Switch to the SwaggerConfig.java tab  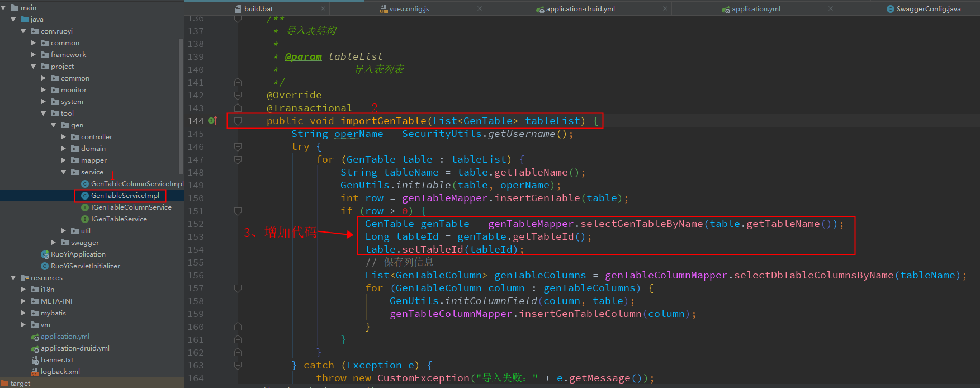pyautogui.click(x=928, y=9)
